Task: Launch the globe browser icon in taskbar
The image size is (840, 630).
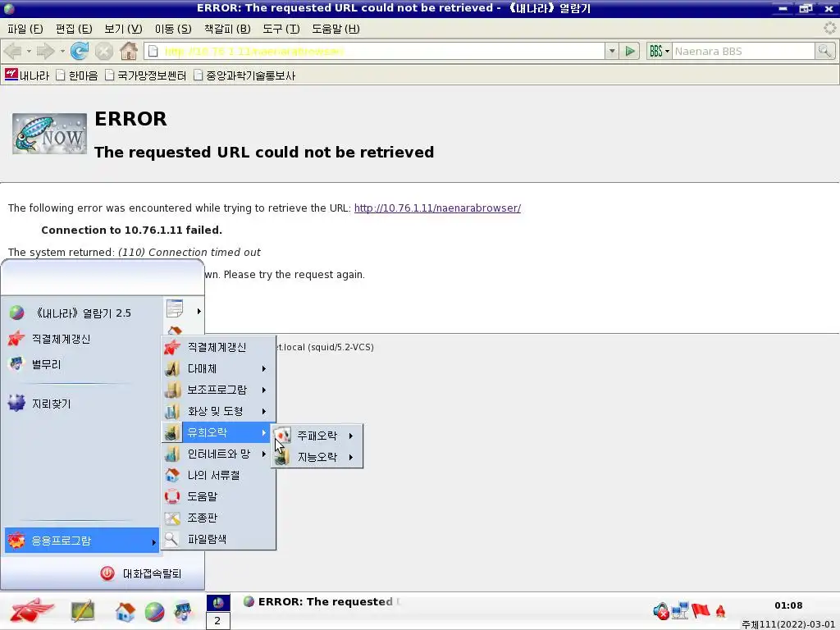Action: pyautogui.click(x=154, y=612)
